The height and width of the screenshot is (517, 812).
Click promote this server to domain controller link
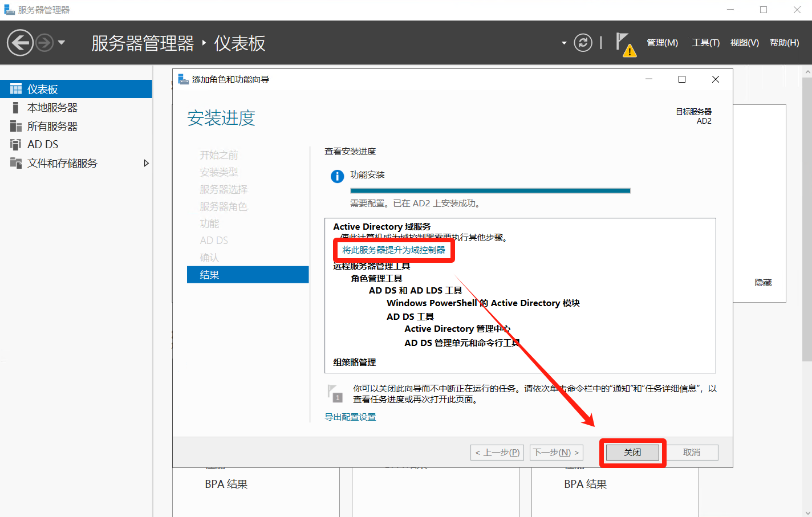coord(393,250)
